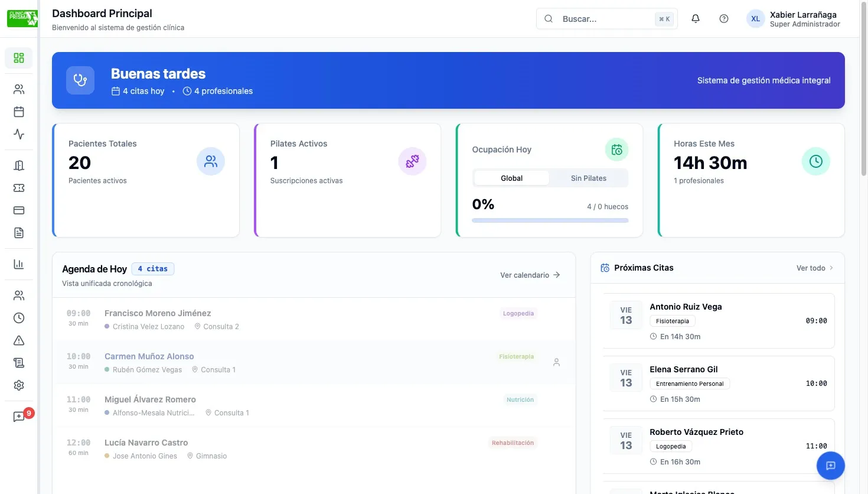Click the XL user avatar

(756, 19)
